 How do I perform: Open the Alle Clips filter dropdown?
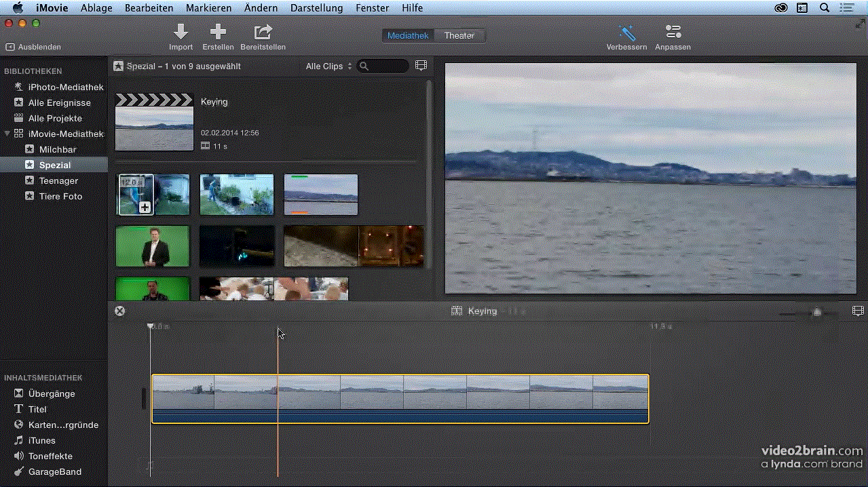tap(328, 66)
